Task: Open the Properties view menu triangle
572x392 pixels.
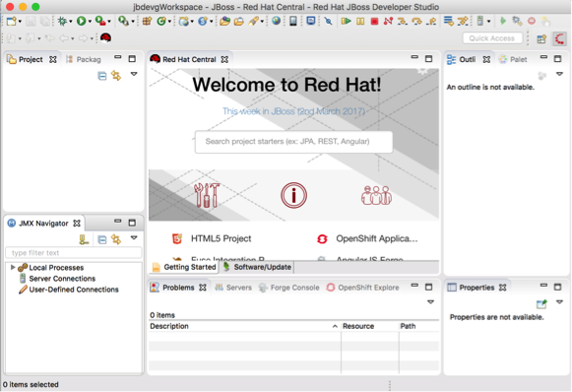Action: click(x=559, y=301)
